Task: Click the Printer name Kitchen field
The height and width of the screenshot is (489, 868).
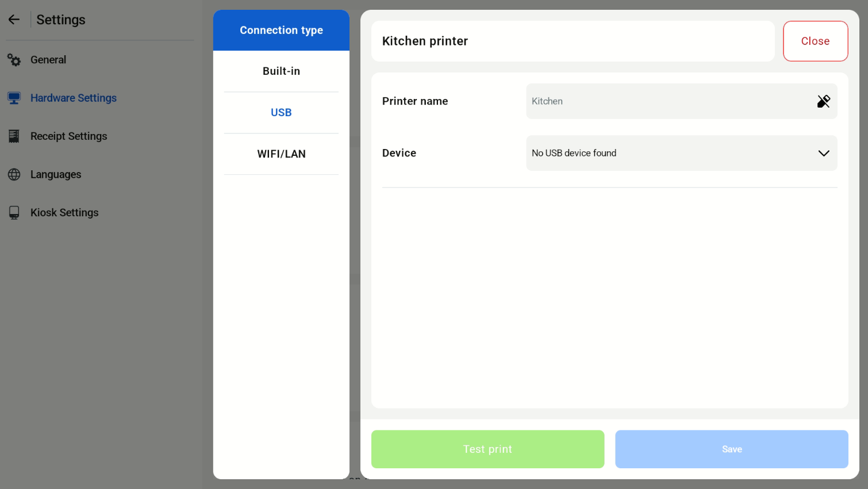Action: (x=681, y=101)
